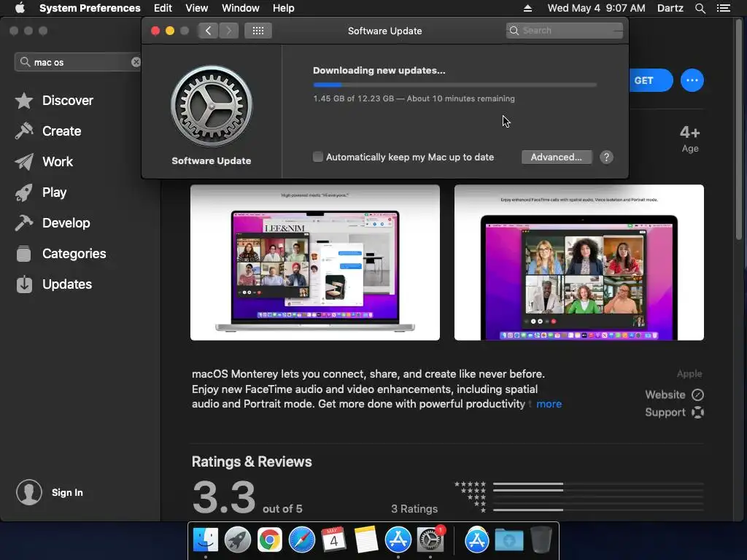Clear the 'mac os' search field
This screenshot has width=747, height=560.
(136, 62)
